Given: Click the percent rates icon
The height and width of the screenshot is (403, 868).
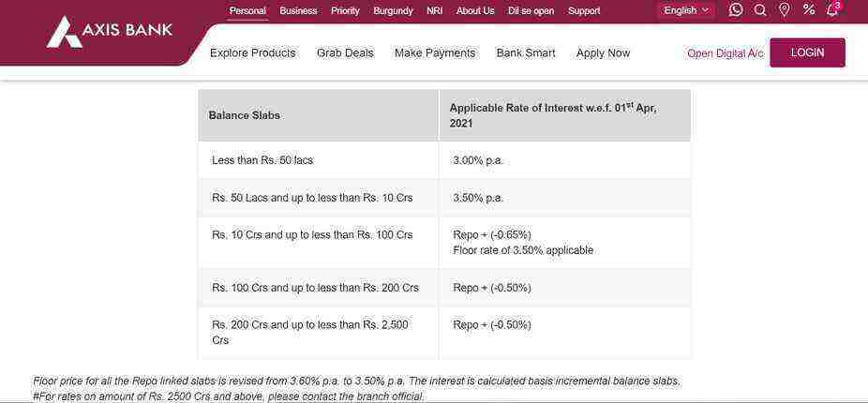Looking at the screenshot, I should (x=809, y=9).
